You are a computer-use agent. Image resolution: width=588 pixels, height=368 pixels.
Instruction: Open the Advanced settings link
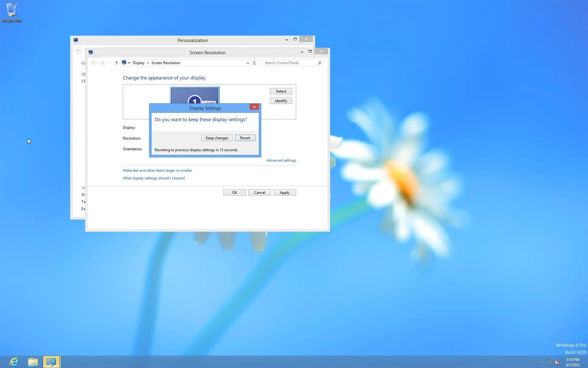[x=281, y=160]
